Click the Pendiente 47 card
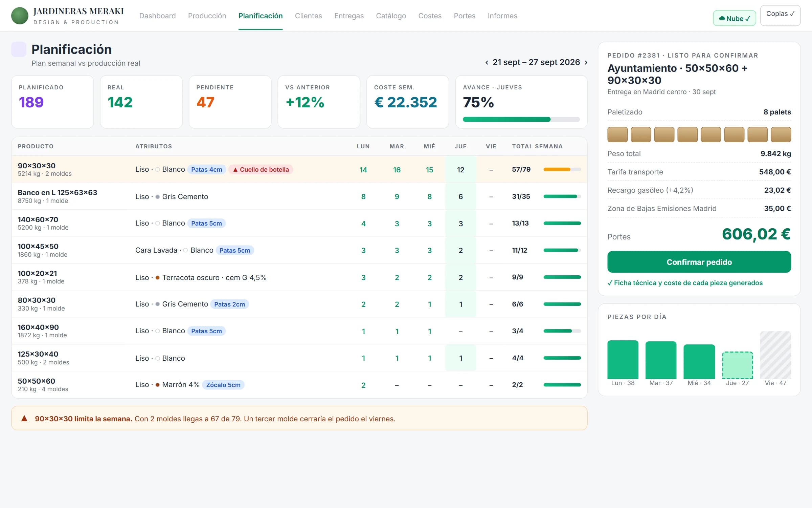The height and width of the screenshot is (508, 812). 230,102
